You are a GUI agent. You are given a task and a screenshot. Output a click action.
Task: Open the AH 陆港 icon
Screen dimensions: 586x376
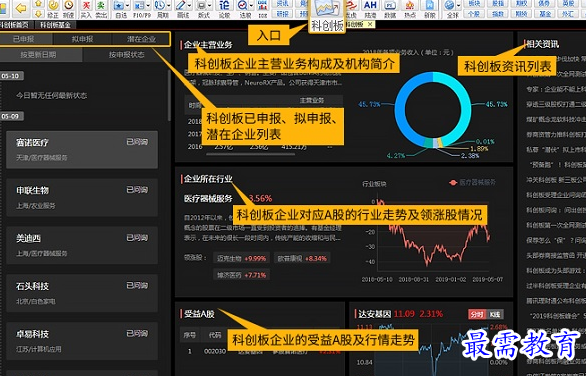coord(370,5)
